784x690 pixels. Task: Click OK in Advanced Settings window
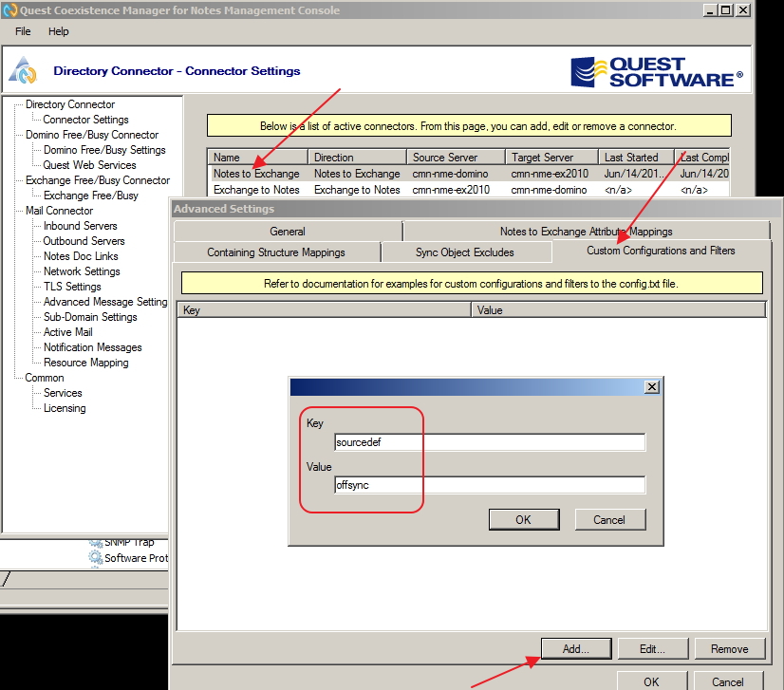tap(651, 681)
